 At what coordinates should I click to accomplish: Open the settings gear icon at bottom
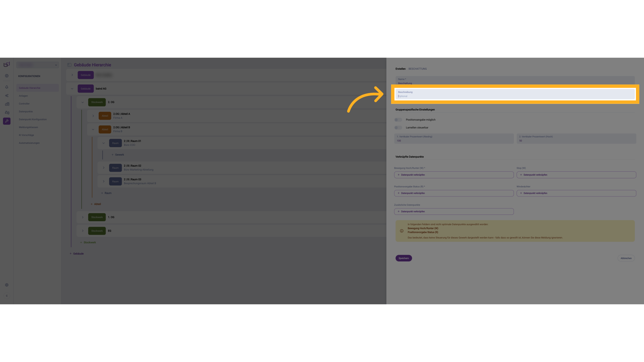[x=7, y=285]
